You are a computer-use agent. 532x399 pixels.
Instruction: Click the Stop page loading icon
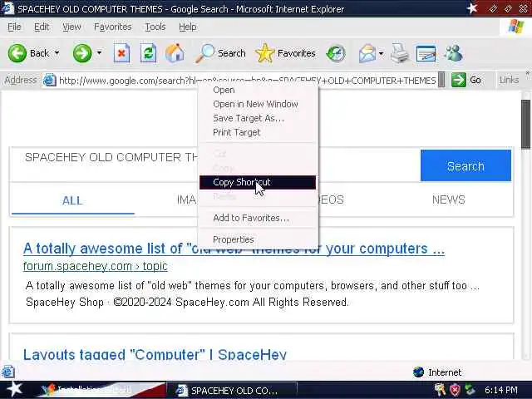pyautogui.click(x=121, y=53)
